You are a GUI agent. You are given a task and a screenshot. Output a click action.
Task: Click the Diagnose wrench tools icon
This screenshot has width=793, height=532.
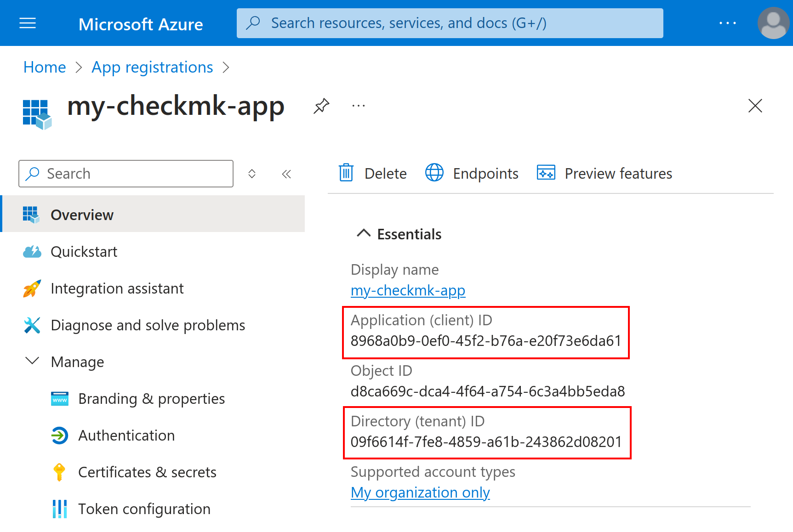(x=32, y=325)
